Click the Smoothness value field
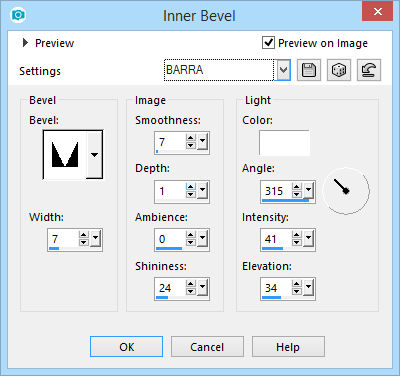 [171, 142]
